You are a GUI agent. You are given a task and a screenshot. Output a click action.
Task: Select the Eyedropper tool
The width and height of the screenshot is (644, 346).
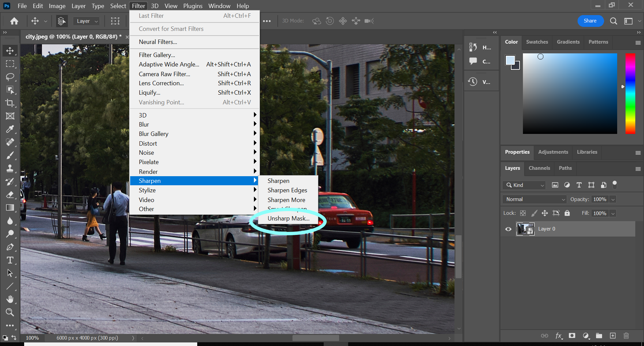click(10, 129)
